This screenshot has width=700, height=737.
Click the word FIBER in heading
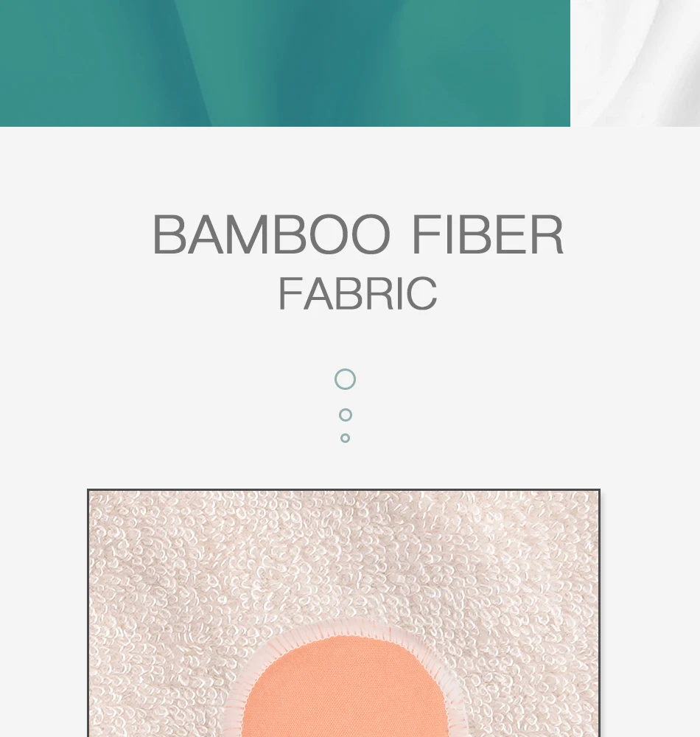click(x=487, y=234)
